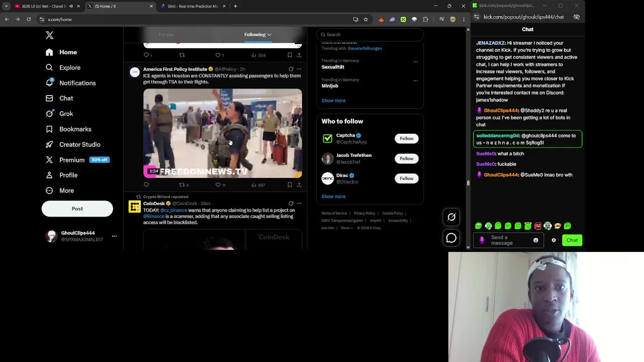Click green Chat send button
Viewport: 644px width, 362px height.
click(572, 240)
